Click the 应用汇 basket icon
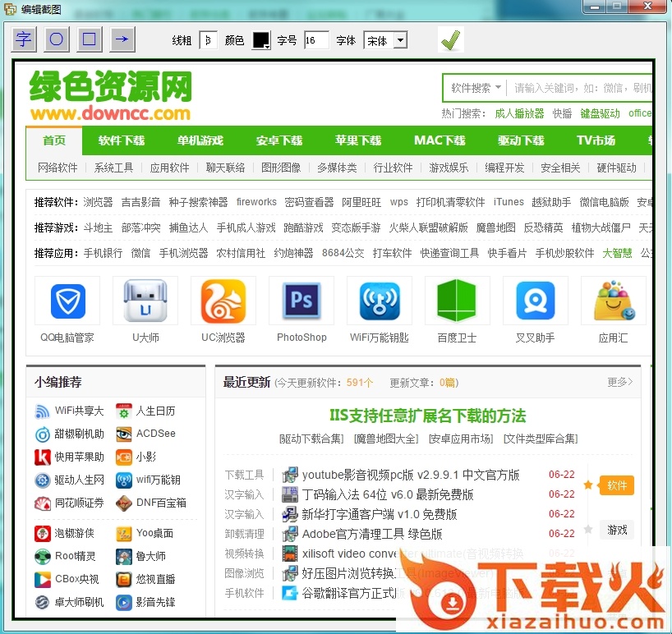 (614, 301)
